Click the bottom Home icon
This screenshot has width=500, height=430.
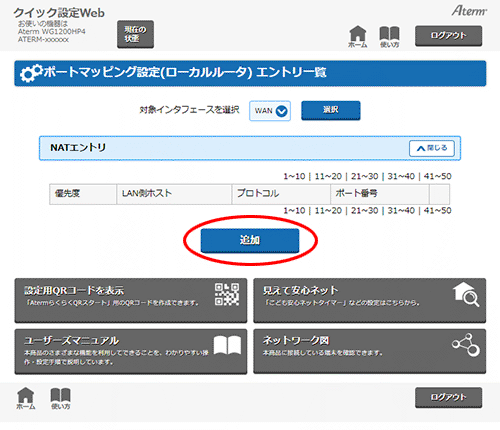(26, 398)
